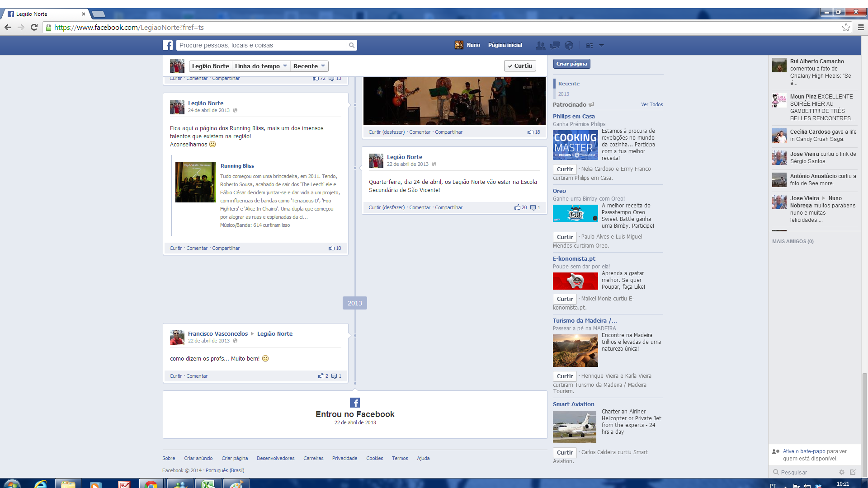Open messages icon in Facebook header
The height and width of the screenshot is (488, 868).
(x=555, y=45)
